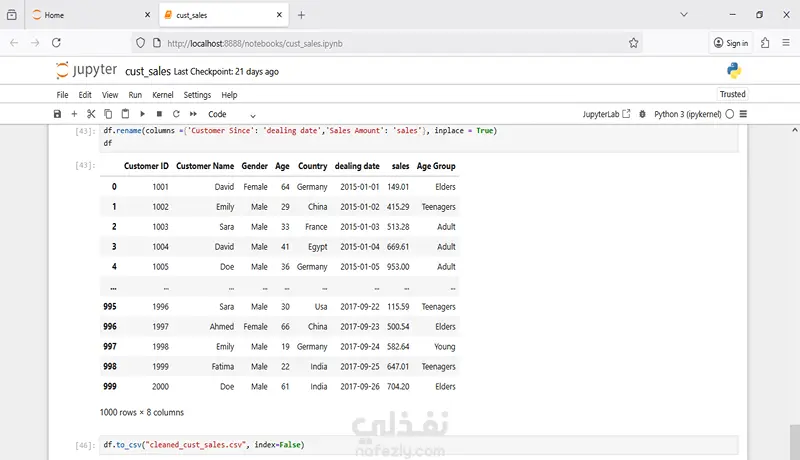Click the Customer Name column header
Viewport: 800px width, 460px height.
pos(205,166)
